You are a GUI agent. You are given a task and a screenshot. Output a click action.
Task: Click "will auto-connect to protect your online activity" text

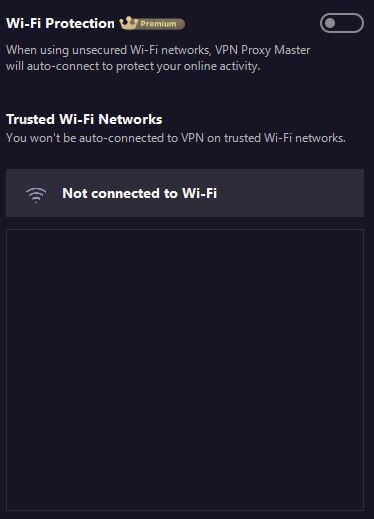pyautogui.click(x=133, y=66)
